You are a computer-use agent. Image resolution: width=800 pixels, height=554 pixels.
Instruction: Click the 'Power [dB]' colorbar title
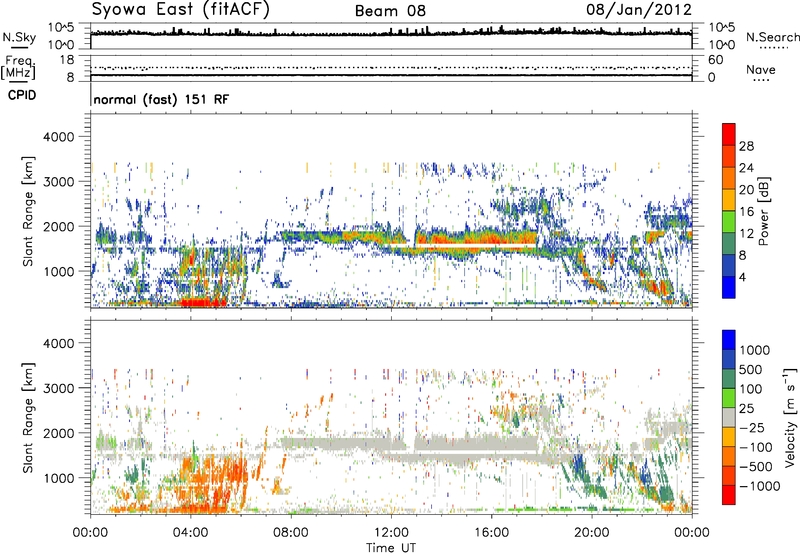(764, 211)
